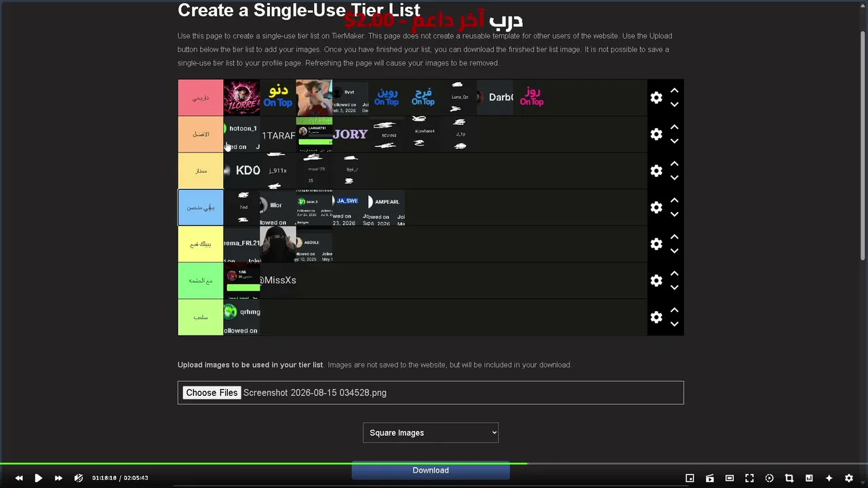Select the JA_SWE thumbnail

351,207
